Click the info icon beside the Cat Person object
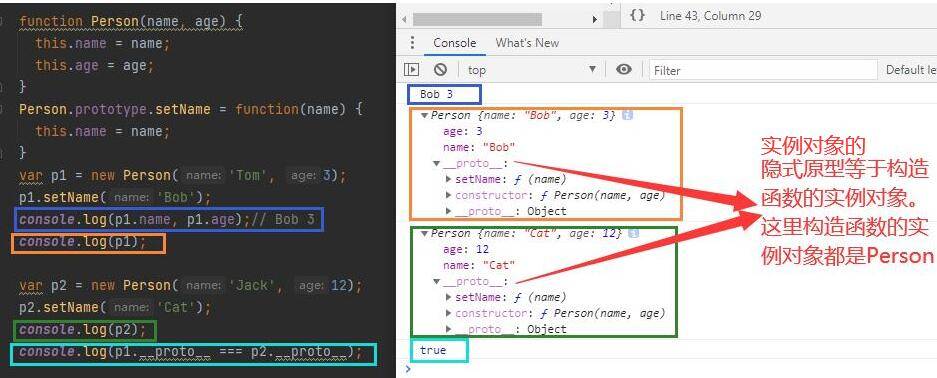The width and height of the screenshot is (937, 378). [634, 233]
